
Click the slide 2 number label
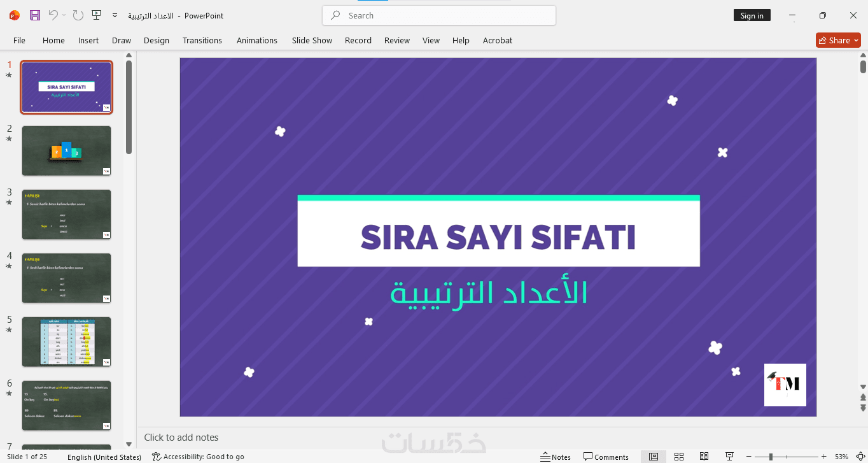tap(9, 129)
